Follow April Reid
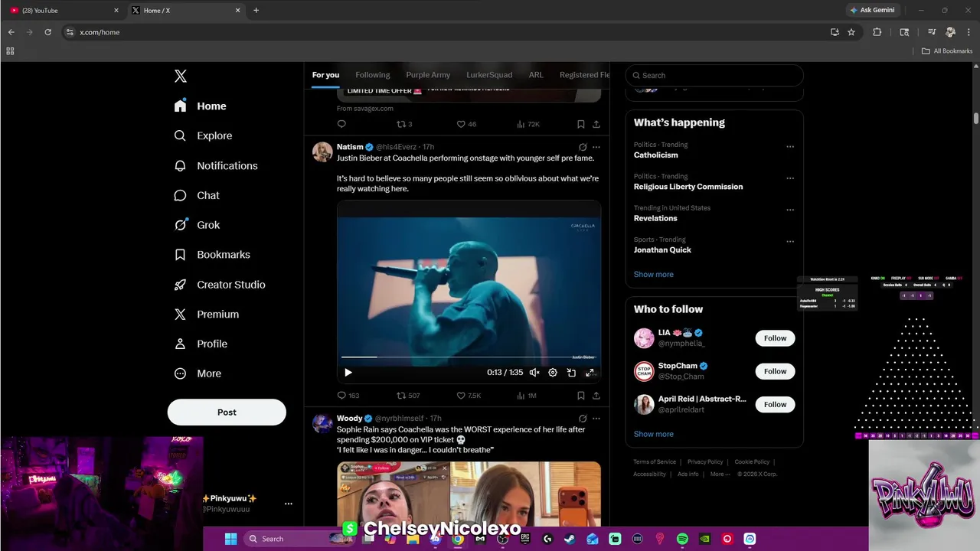This screenshot has width=980, height=551. click(775, 404)
